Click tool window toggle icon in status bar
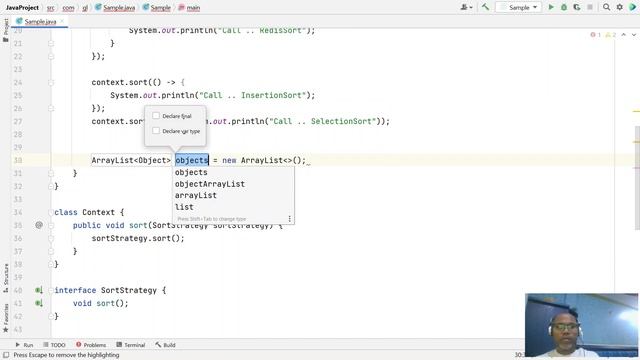640x360 pixels. pyautogui.click(x=6, y=355)
